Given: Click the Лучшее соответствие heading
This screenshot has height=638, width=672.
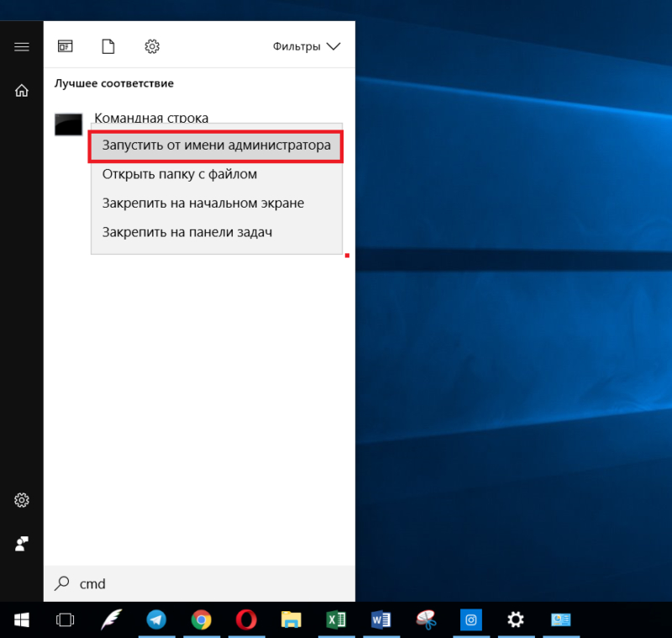Looking at the screenshot, I should (x=114, y=83).
